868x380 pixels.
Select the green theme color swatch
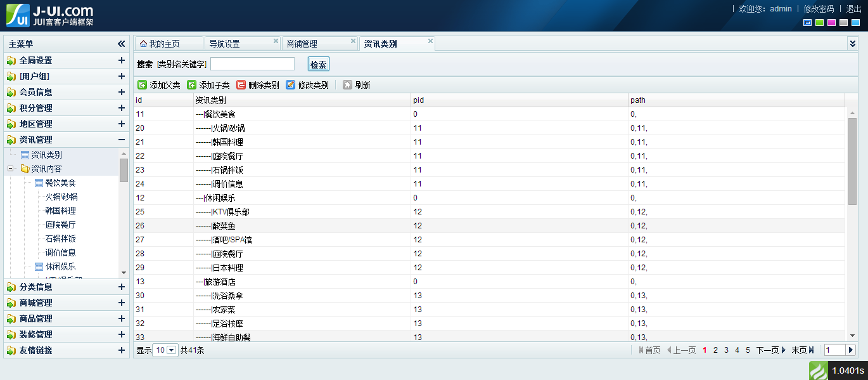click(x=819, y=23)
